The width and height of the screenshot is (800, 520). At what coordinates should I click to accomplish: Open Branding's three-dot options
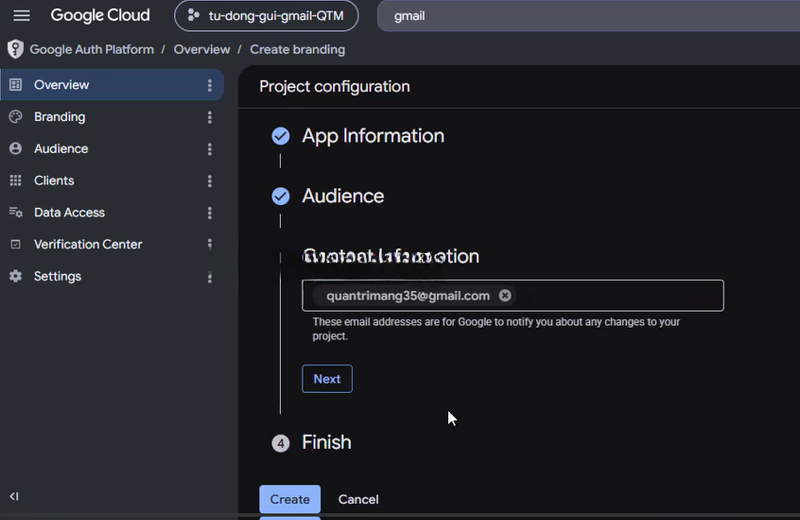[x=210, y=117]
